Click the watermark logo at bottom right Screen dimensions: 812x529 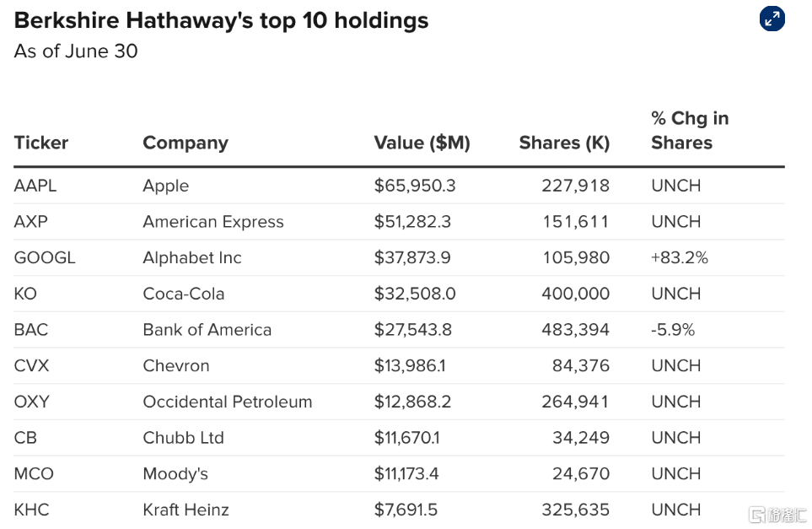(777, 515)
